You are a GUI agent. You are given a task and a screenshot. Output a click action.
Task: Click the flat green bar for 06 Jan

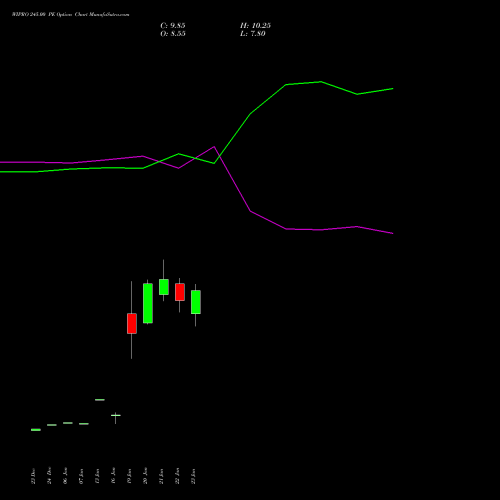(68, 423)
